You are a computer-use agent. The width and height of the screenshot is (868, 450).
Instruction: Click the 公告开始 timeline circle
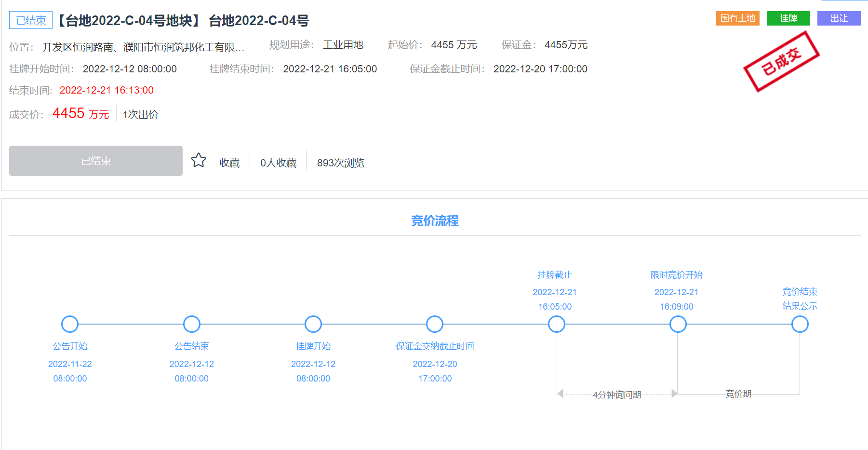tap(70, 324)
